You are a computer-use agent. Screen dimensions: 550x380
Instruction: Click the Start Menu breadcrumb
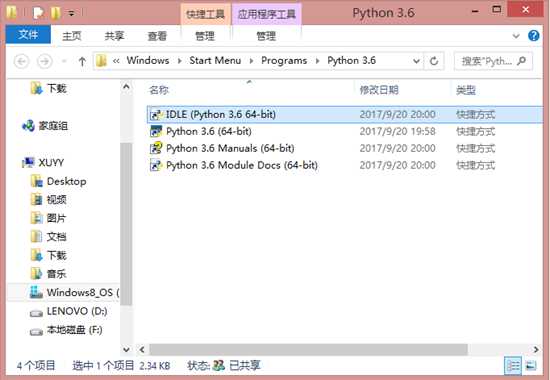(x=215, y=60)
